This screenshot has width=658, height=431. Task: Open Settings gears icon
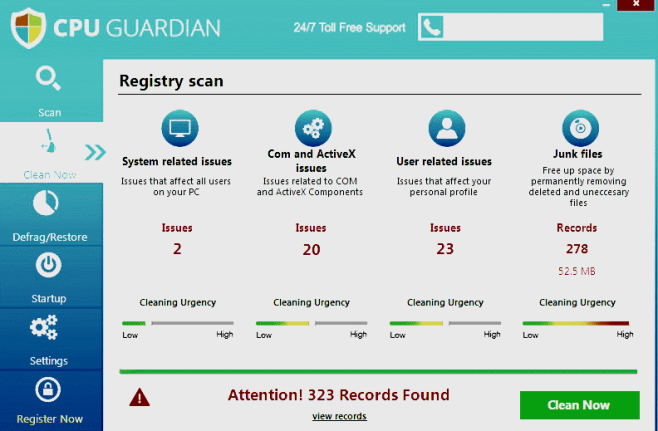[49, 327]
